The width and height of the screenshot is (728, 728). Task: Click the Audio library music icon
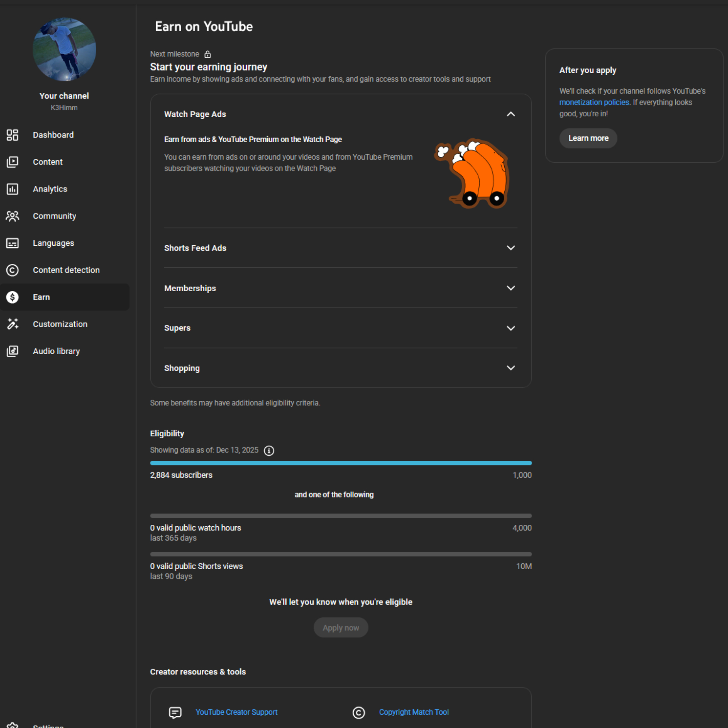coord(12,351)
